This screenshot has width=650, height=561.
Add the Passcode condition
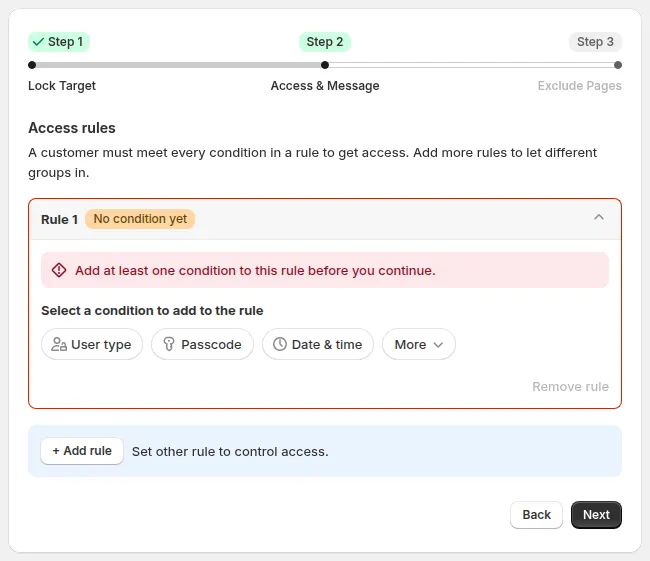202,344
